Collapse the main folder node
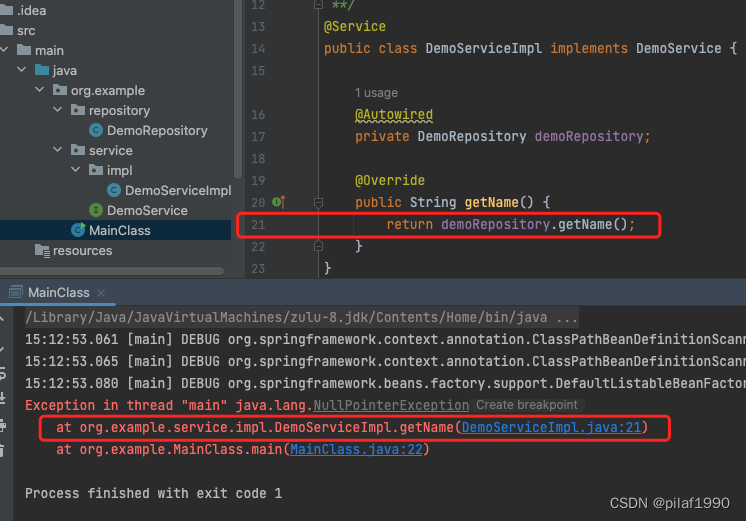Screen dimensions: 746x521 point(4,49)
